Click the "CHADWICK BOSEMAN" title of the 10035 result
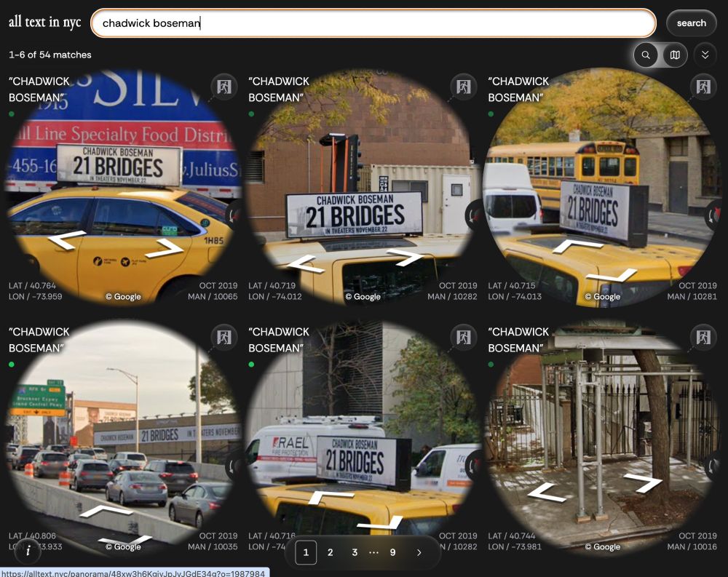The width and height of the screenshot is (728, 577). pyautogui.click(x=39, y=340)
